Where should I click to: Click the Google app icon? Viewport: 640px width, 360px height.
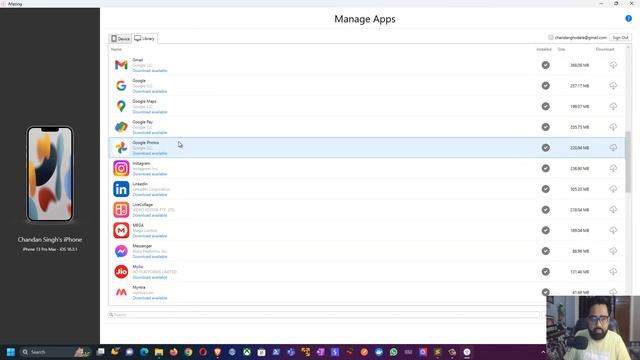121,86
